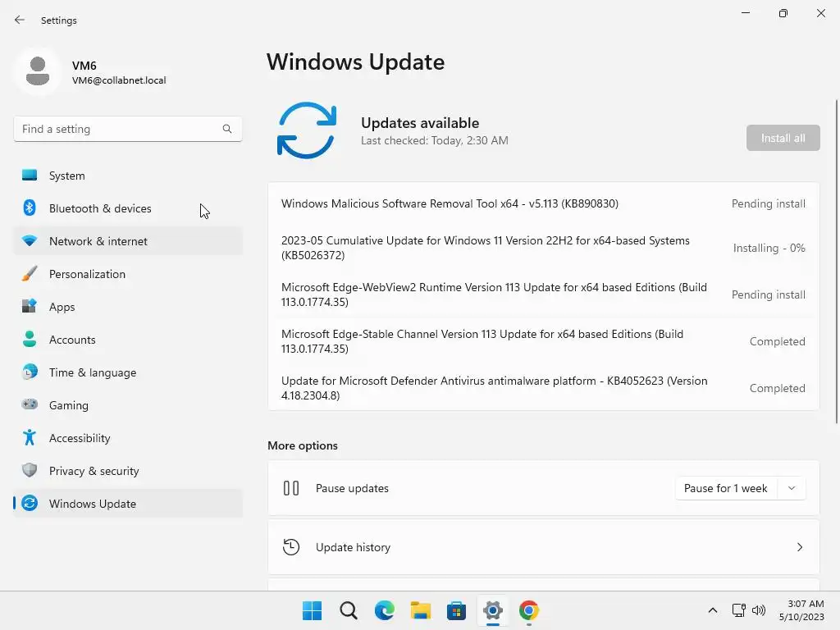Click the Defender Antivirus KB4052623 update entry
The width and height of the screenshot is (840, 630).
(x=543, y=388)
